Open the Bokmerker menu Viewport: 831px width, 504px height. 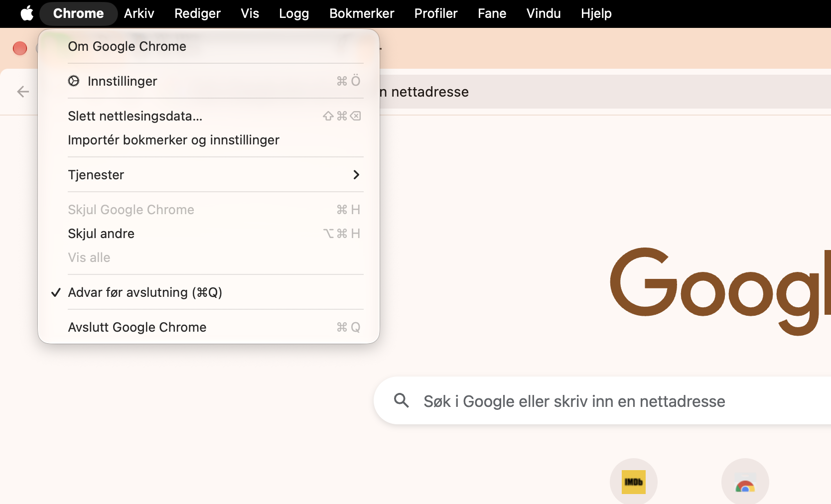[362, 13]
